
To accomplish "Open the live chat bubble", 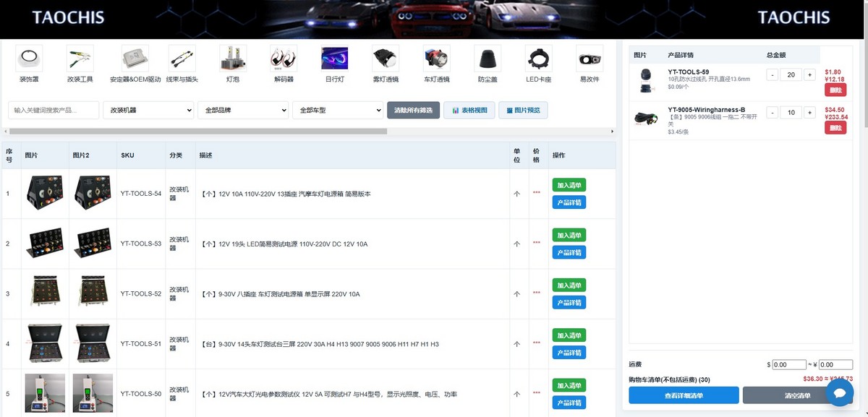I will 840,392.
